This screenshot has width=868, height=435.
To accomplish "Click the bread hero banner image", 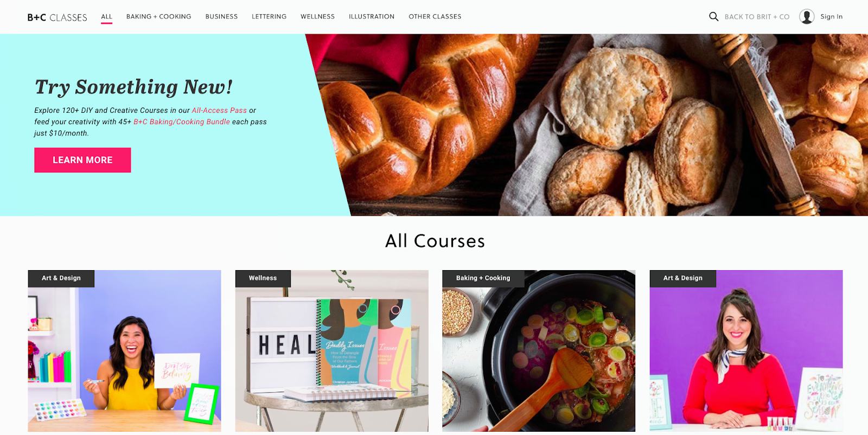I will click(x=591, y=125).
